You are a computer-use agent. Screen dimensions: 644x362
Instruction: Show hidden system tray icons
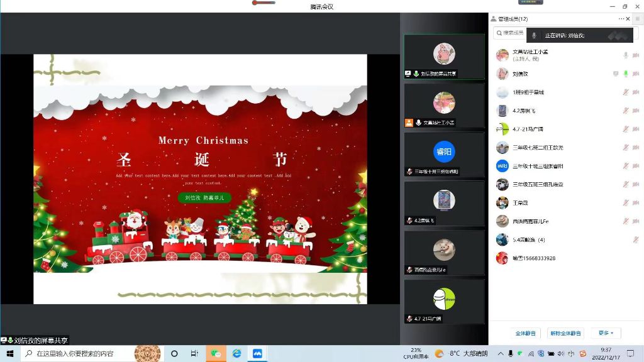pos(501,354)
